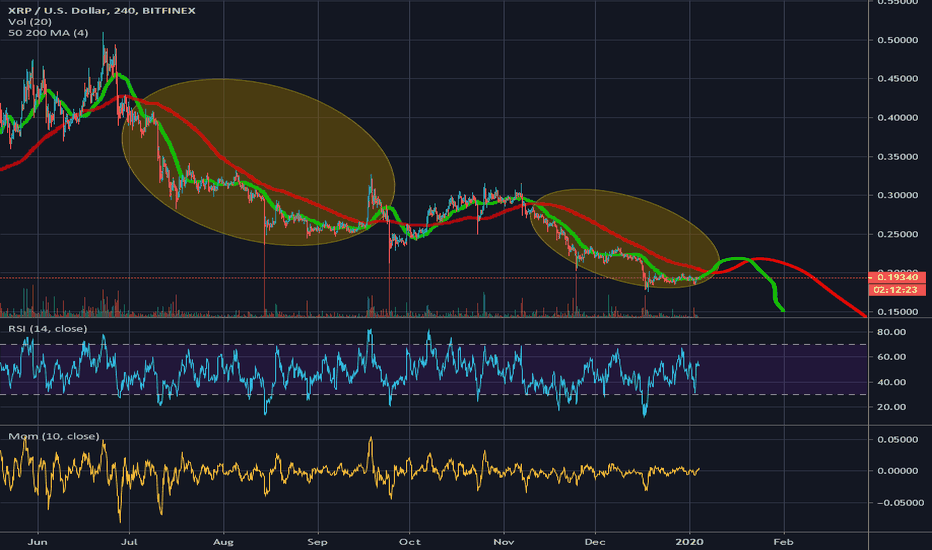
Task: Select the Vol (20) indicator label
Action: [30, 22]
